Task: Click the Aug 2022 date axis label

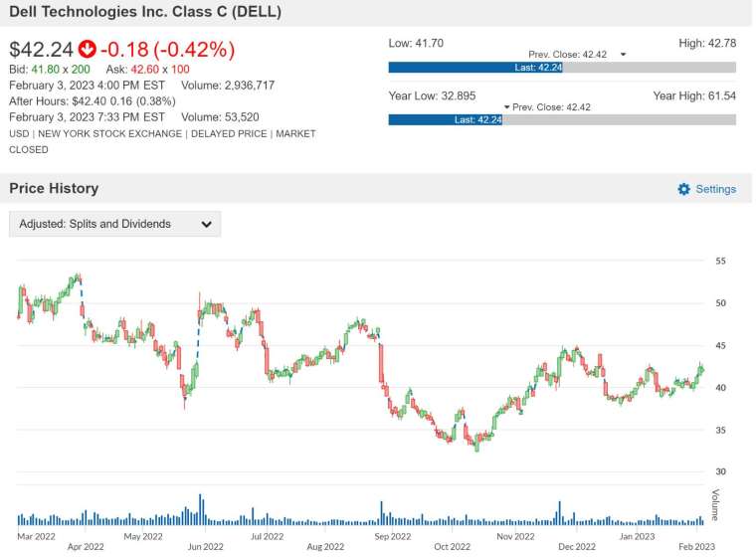Action: [325, 546]
